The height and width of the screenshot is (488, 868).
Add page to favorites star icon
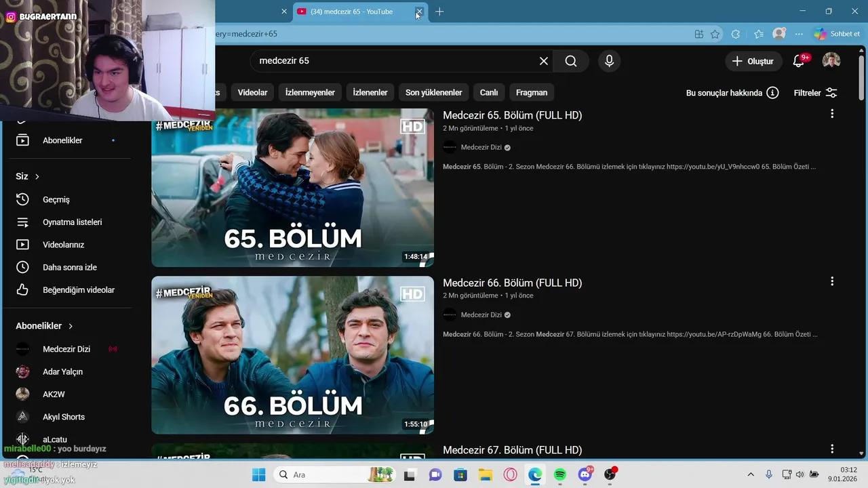click(715, 34)
